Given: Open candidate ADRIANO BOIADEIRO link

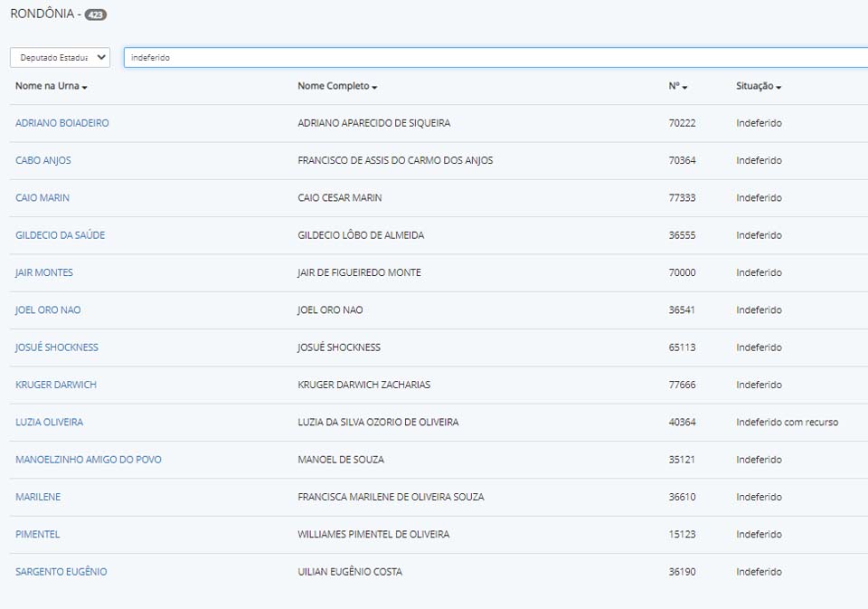Looking at the screenshot, I should coord(61,123).
